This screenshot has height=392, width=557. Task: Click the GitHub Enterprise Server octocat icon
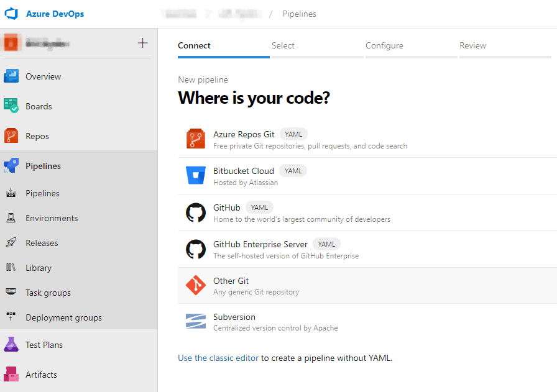pos(196,249)
